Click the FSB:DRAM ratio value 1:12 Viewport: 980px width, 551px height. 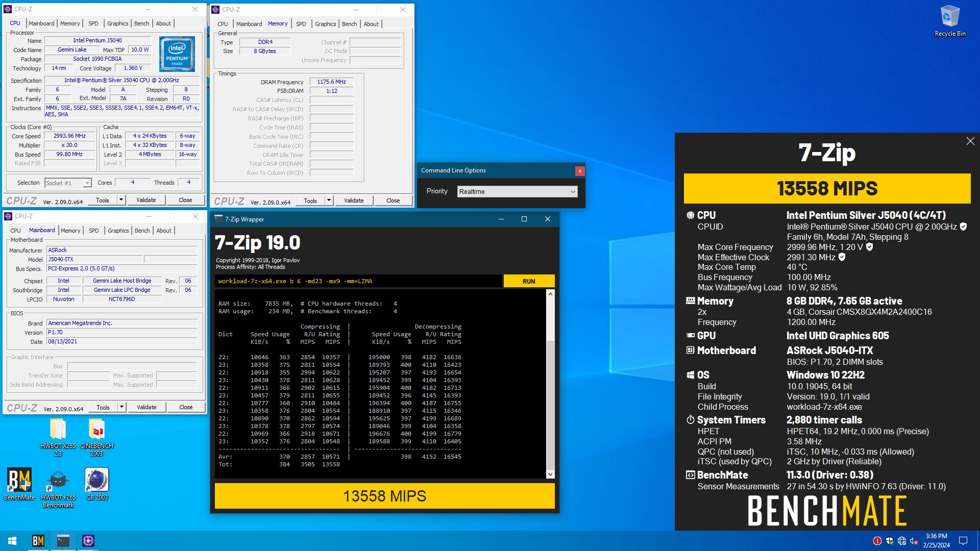[331, 91]
